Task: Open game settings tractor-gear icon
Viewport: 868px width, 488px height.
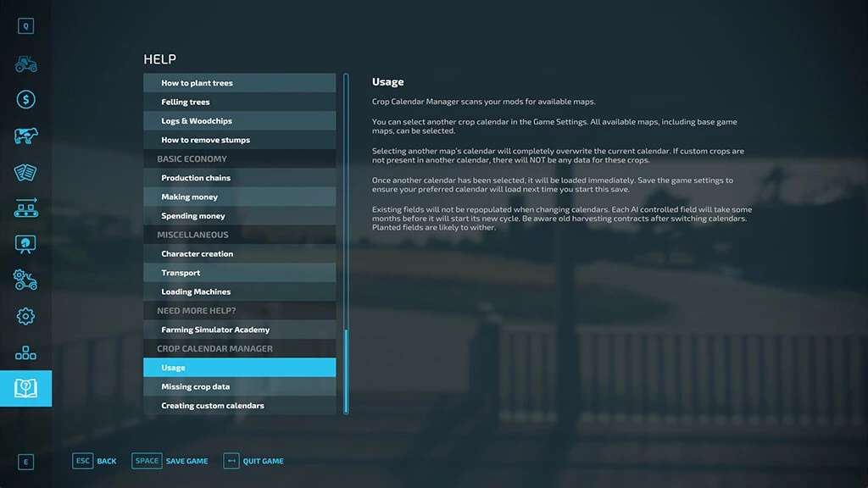Action: coord(25,280)
